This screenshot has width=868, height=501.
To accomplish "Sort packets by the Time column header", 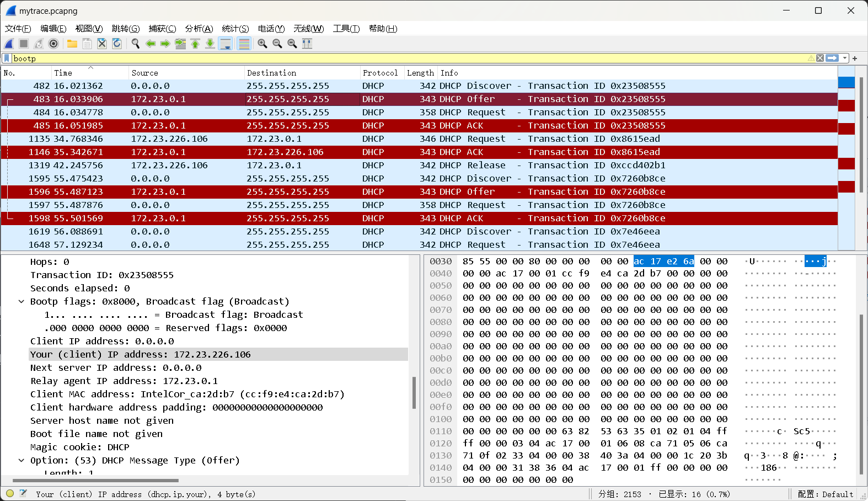I will (90, 73).
